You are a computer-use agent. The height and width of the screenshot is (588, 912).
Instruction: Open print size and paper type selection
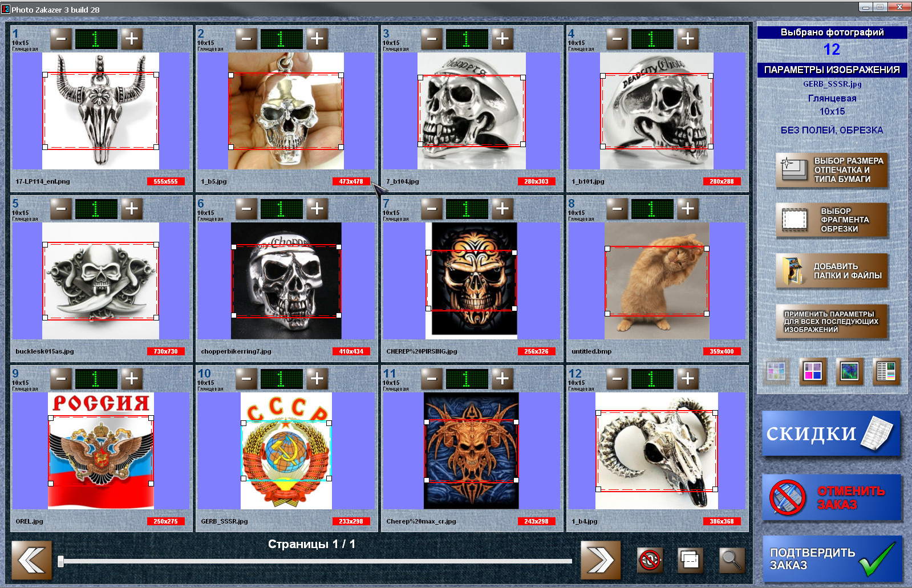click(x=832, y=170)
